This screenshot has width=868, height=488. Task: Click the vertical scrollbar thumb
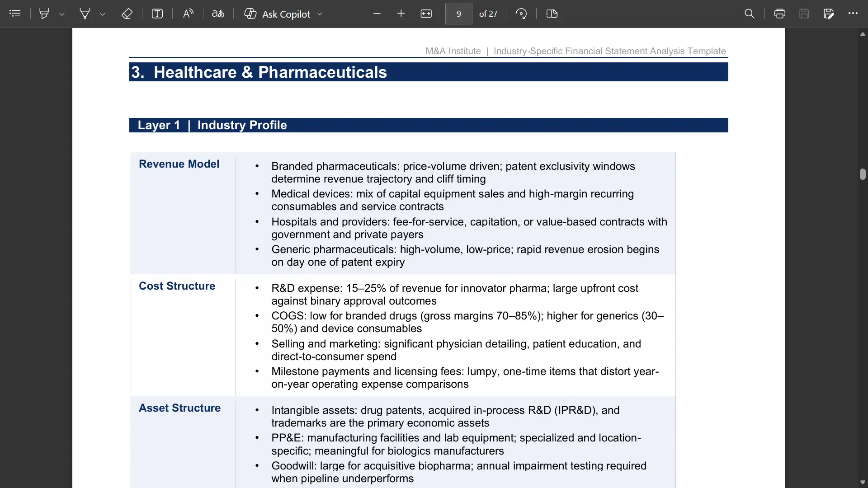tap(863, 174)
